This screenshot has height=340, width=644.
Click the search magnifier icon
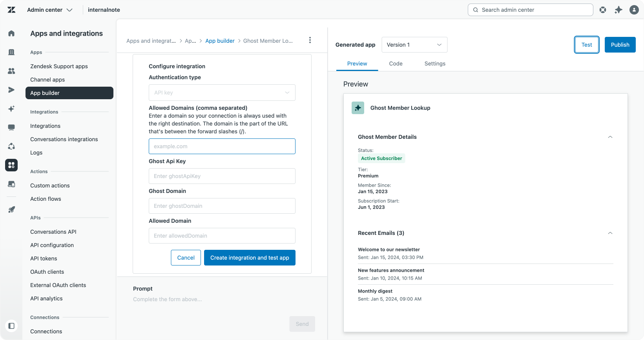(x=476, y=10)
